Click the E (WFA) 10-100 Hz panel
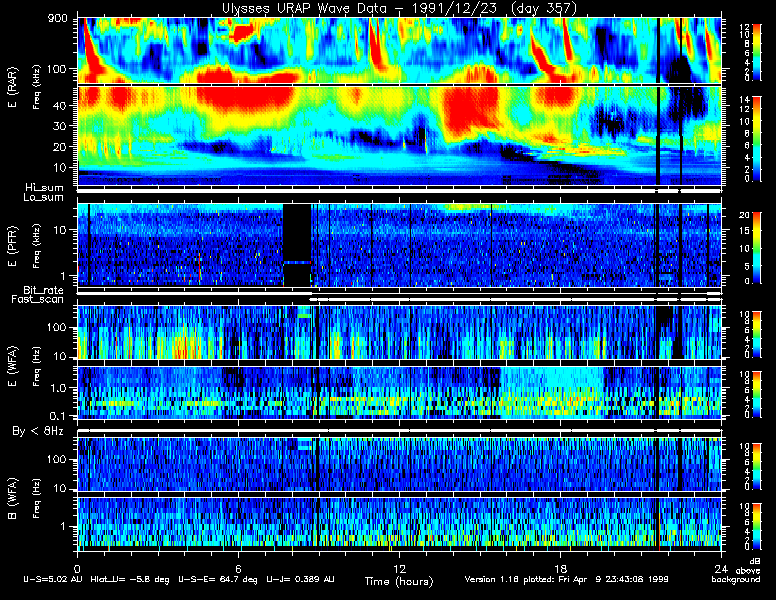The height and width of the screenshot is (600, 776). 399,332
